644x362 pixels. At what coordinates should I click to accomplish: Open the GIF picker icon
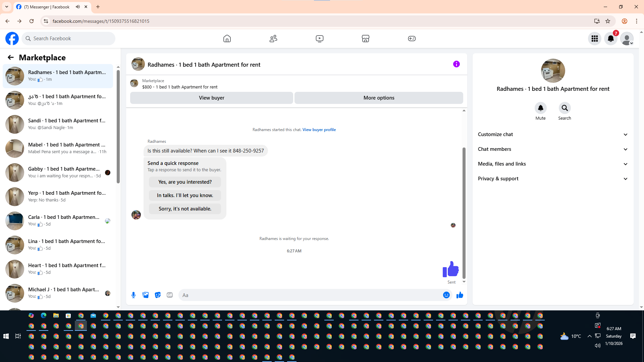click(x=170, y=295)
